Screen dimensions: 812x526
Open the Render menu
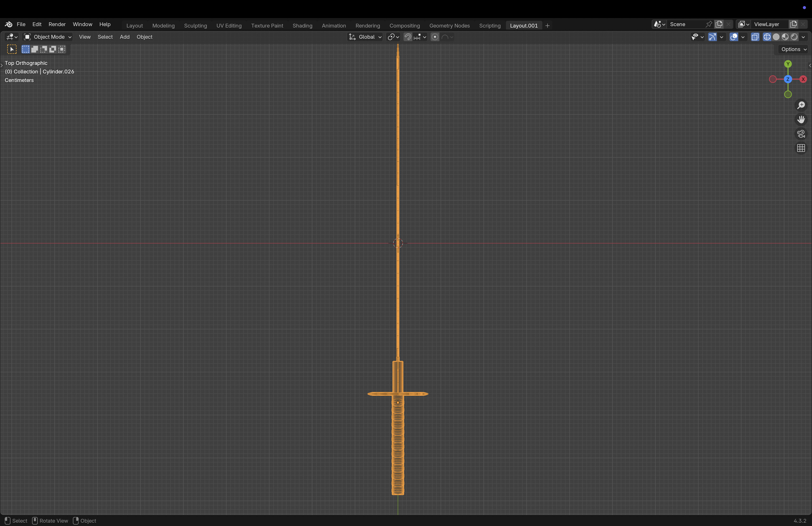pyautogui.click(x=57, y=24)
